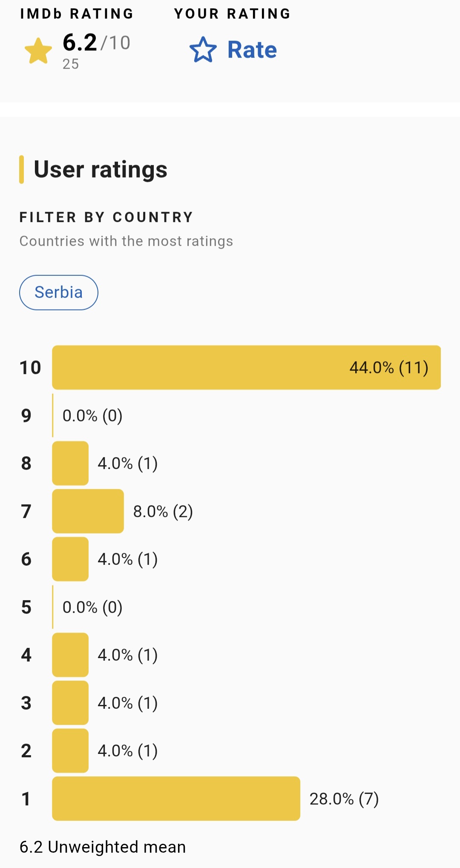Select the 4-star rating bar
Viewport: 460px width, 868px height.
point(70,655)
